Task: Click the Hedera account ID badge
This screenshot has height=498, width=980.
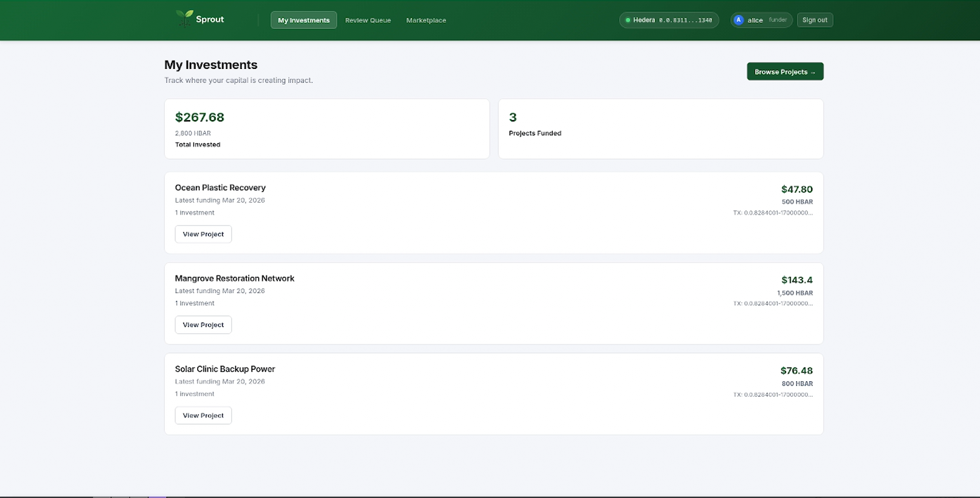Action: [x=669, y=20]
